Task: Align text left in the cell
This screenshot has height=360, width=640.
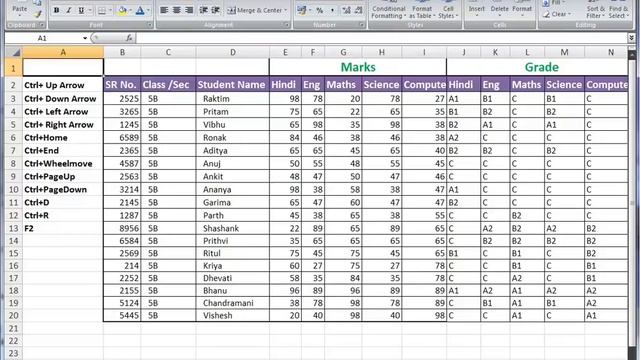Action: tap(164, 10)
